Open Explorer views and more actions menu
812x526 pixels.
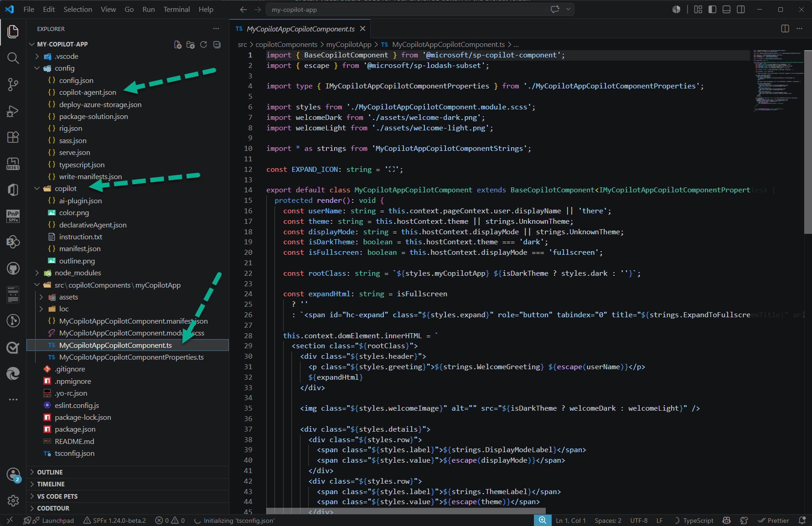216,29
